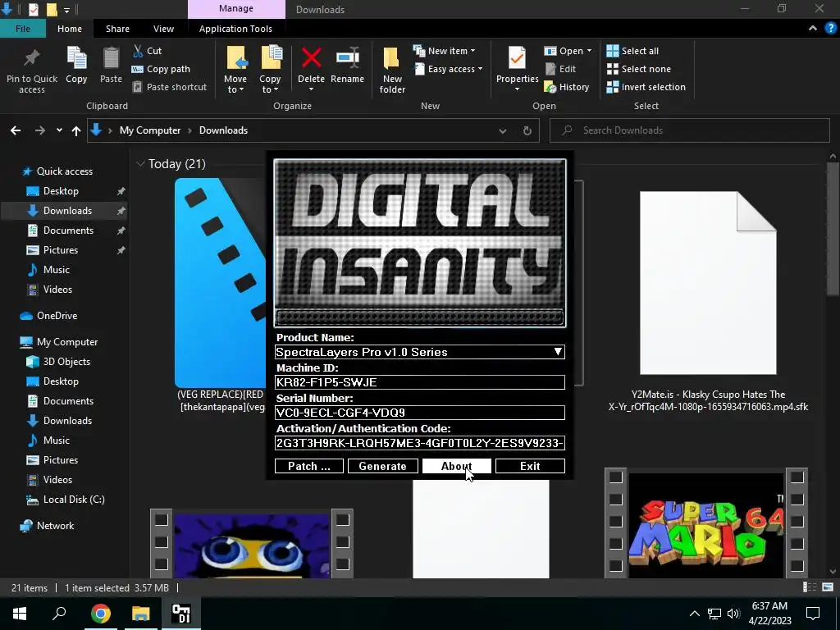Click the Pin to Quick access icon
Image resolution: width=840 pixels, height=630 pixels.
tap(32, 59)
